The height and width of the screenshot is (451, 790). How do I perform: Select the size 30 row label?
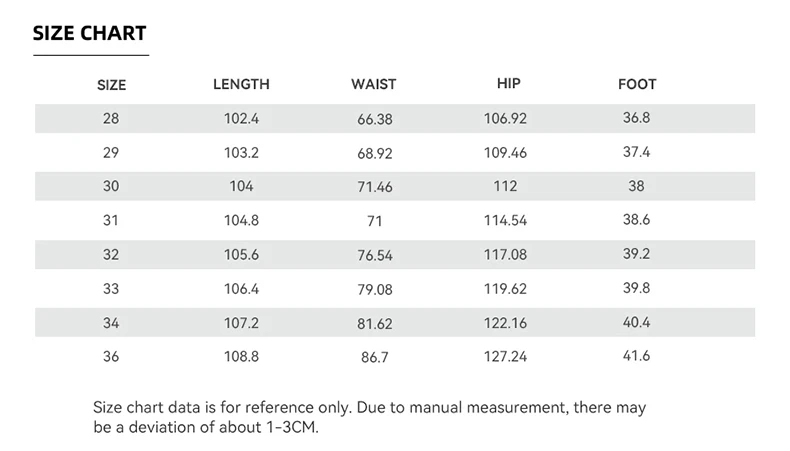point(111,186)
